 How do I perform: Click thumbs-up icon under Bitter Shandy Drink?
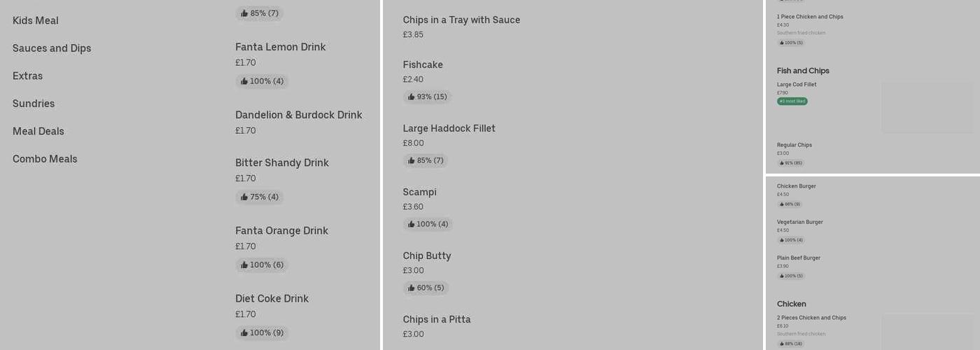tap(244, 197)
